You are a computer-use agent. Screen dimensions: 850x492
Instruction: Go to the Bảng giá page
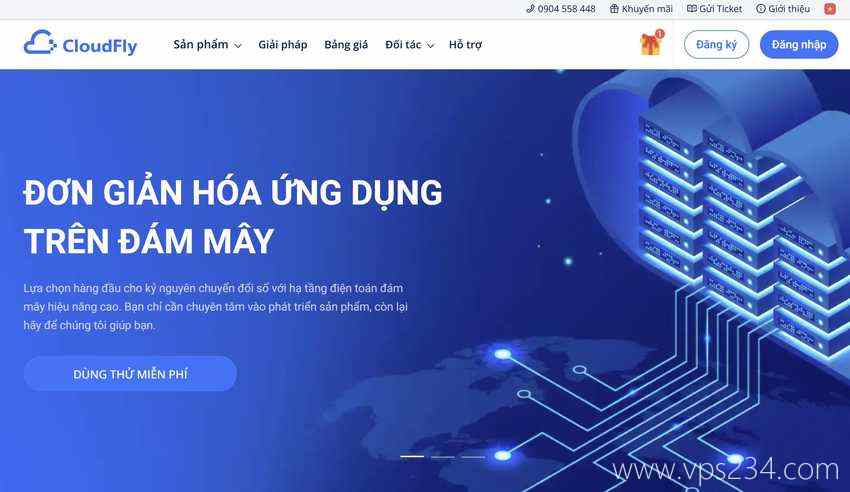pos(346,45)
